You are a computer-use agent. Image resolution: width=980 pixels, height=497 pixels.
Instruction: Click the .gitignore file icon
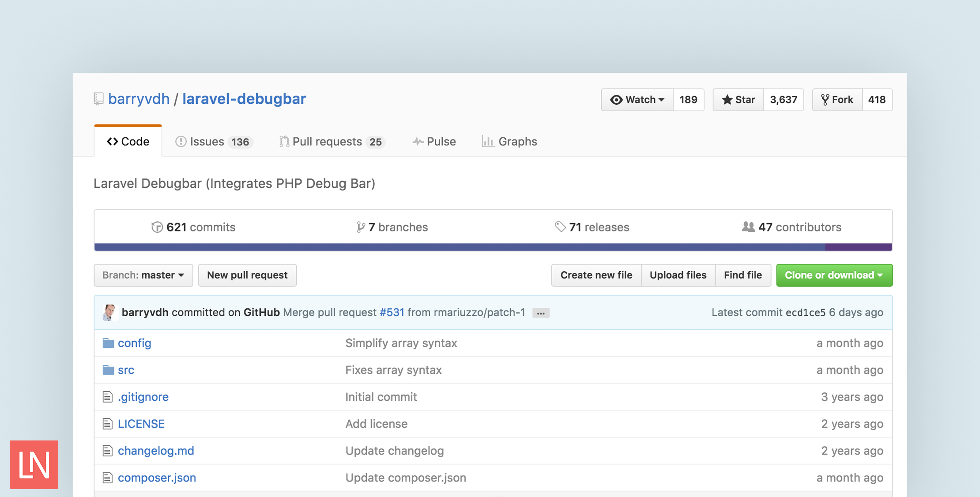pyautogui.click(x=107, y=397)
